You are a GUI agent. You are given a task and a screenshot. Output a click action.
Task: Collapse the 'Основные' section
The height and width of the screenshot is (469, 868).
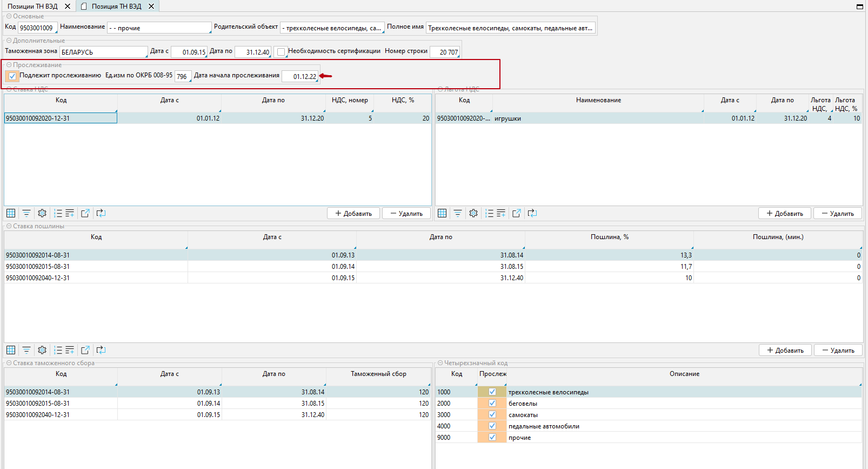(x=9, y=16)
